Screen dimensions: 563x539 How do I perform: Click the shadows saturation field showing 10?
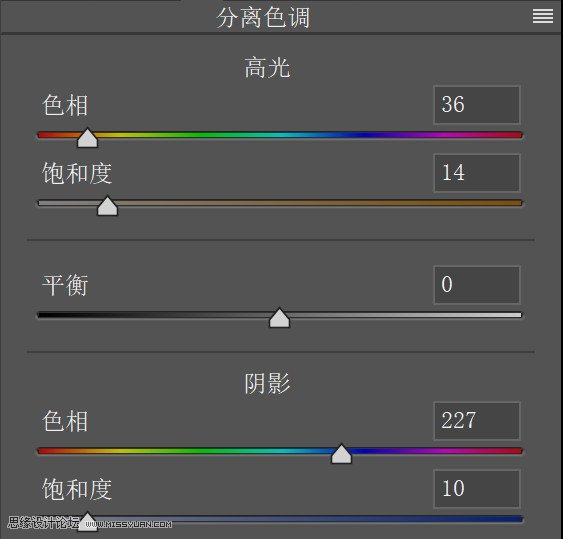477,489
